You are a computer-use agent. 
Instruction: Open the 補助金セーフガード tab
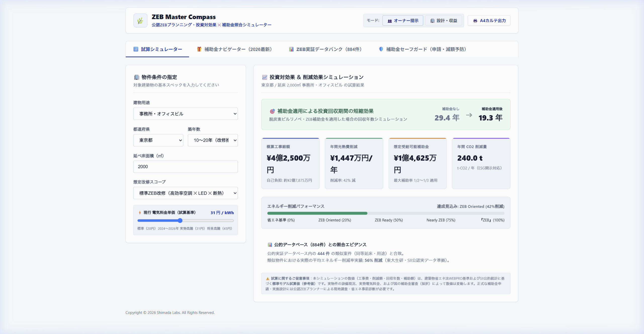tap(423, 49)
